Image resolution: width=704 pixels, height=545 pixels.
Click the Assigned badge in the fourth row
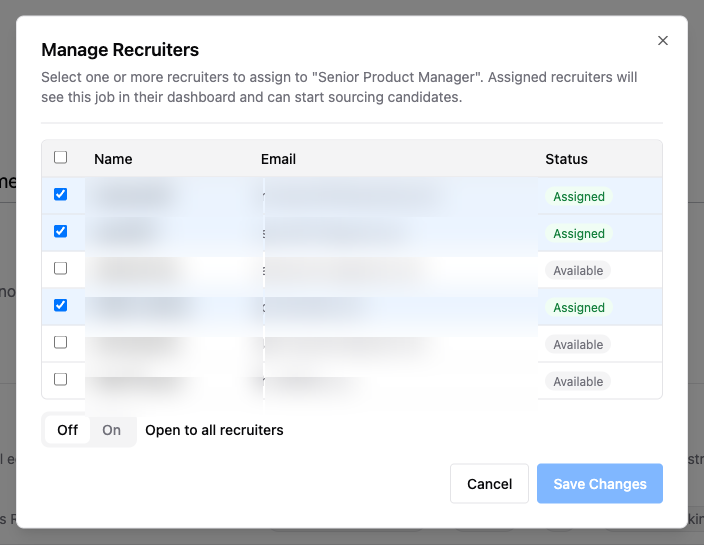click(x=579, y=308)
